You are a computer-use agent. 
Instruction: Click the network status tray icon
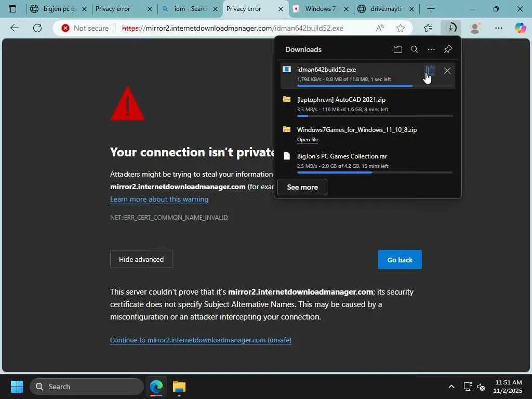tap(468, 387)
